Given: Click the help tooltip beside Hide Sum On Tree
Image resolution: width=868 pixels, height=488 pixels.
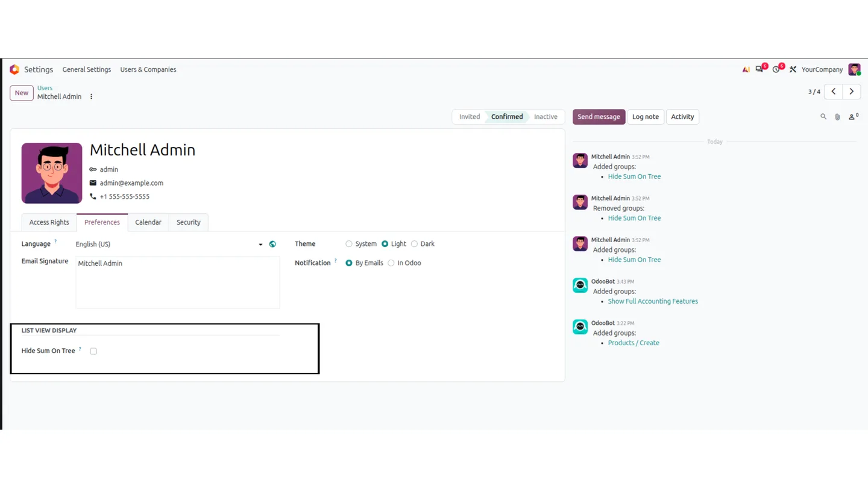Looking at the screenshot, I should coord(80,349).
